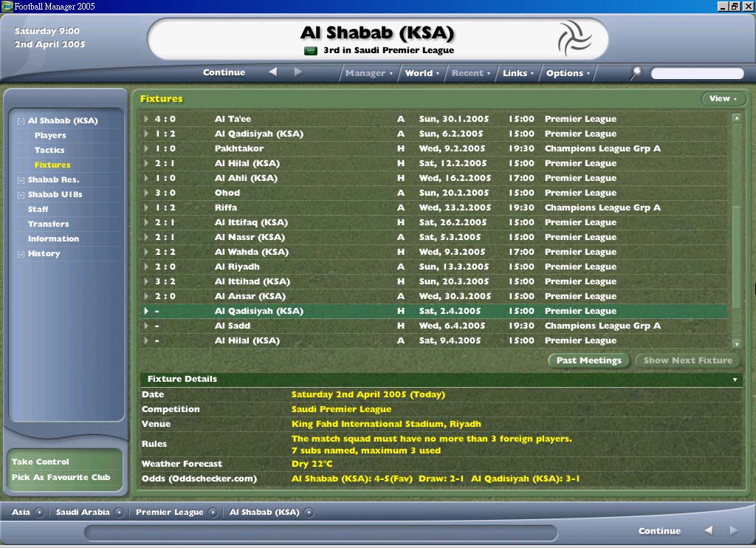Image resolution: width=756 pixels, height=548 pixels.
Task: Open the Options menu
Action: coord(568,73)
